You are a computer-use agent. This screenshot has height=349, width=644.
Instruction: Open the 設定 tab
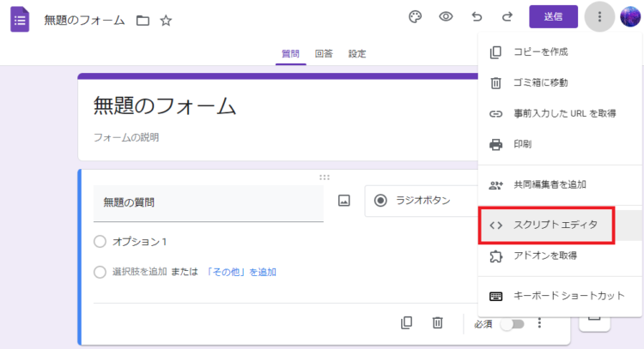[357, 54]
